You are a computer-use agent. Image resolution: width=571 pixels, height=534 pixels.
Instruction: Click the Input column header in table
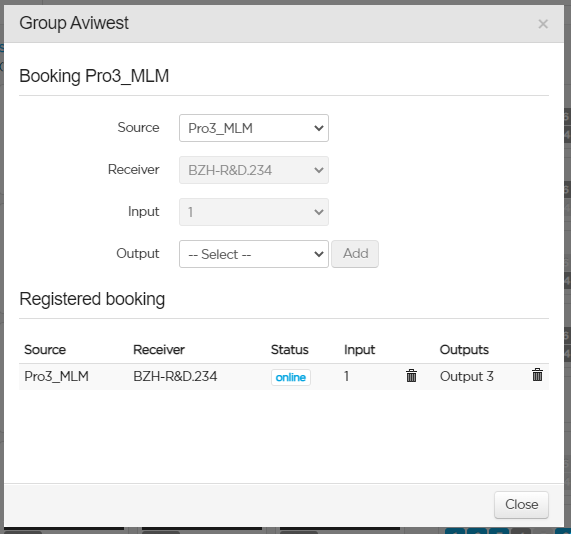tap(359, 350)
